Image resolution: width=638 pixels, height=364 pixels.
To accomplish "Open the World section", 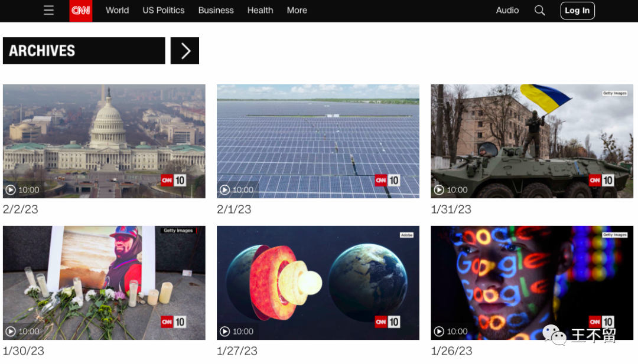I will coord(117,11).
